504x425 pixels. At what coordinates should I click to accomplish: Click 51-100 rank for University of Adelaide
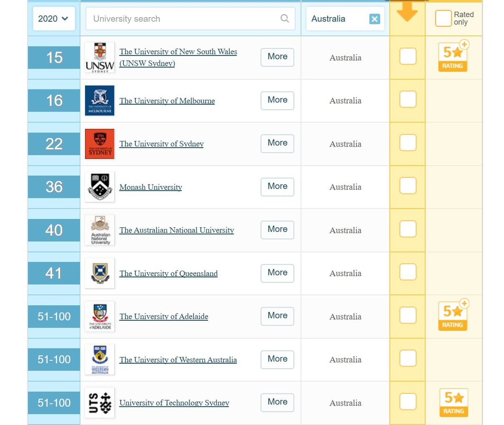coord(54,316)
